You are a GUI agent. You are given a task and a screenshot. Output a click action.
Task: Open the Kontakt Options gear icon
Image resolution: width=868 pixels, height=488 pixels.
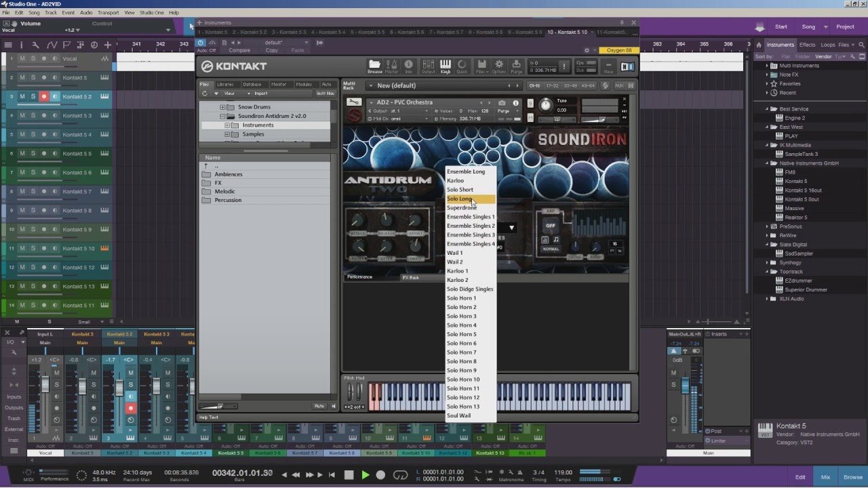coord(499,66)
